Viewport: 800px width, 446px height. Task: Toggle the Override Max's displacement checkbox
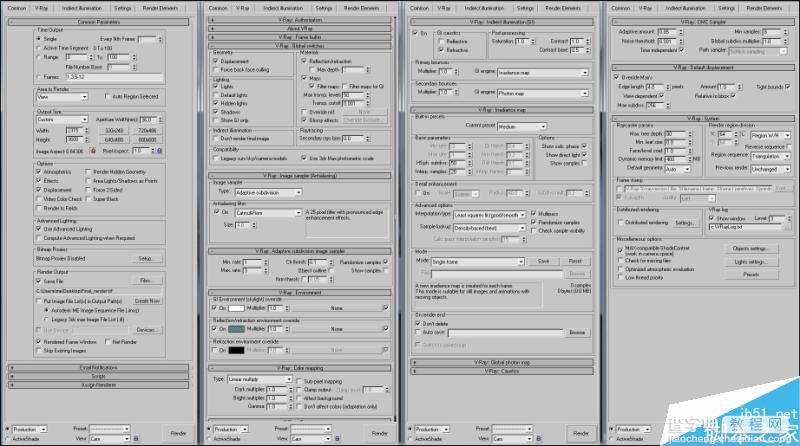(x=616, y=77)
